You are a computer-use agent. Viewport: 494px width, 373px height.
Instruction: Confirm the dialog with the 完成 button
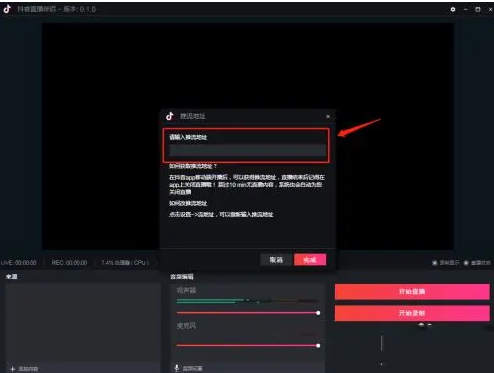pos(310,260)
